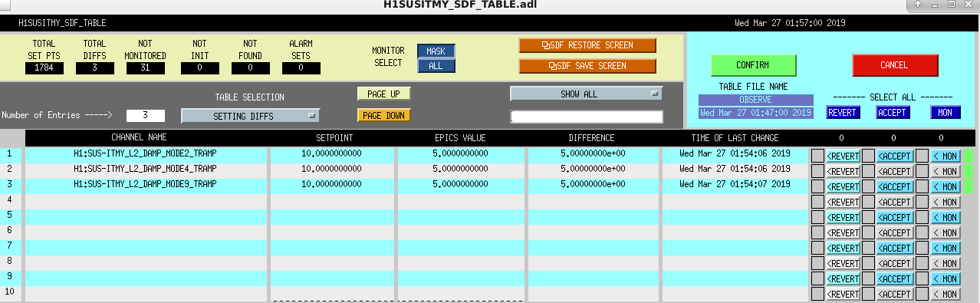Image resolution: width=980 pixels, height=303 pixels.
Task: Click the <REVERT button in row 5
Action: tap(844, 217)
